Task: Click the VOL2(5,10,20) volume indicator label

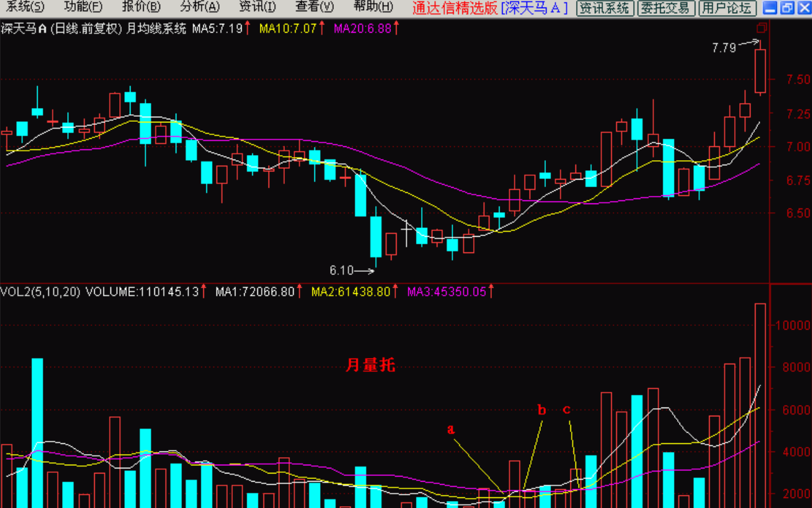Action: point(40,292)
